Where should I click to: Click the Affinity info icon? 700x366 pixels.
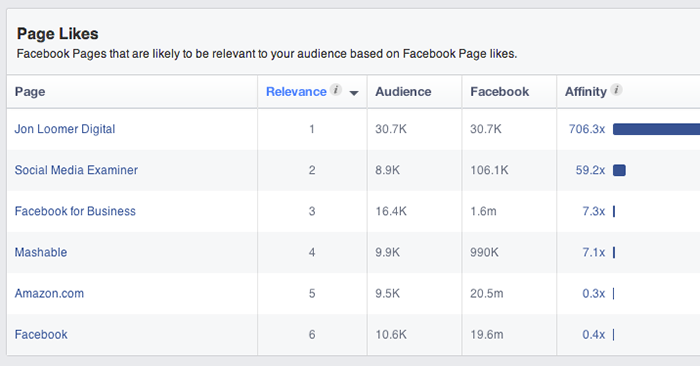(x=617, y=90)
